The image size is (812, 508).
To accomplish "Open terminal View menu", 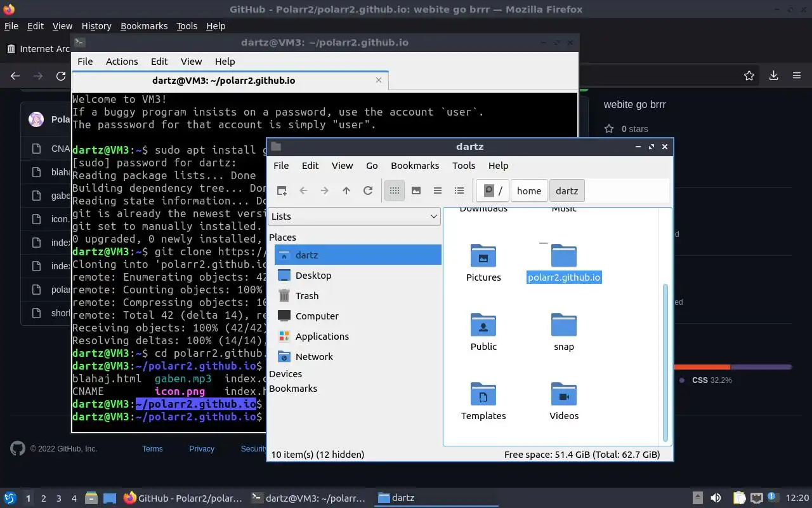I will [191, 62].
